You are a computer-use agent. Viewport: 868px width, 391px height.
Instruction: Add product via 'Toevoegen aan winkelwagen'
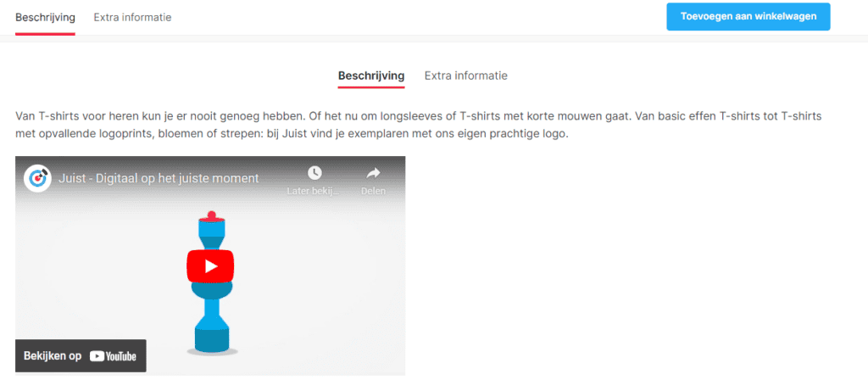[x=748, y=17]
